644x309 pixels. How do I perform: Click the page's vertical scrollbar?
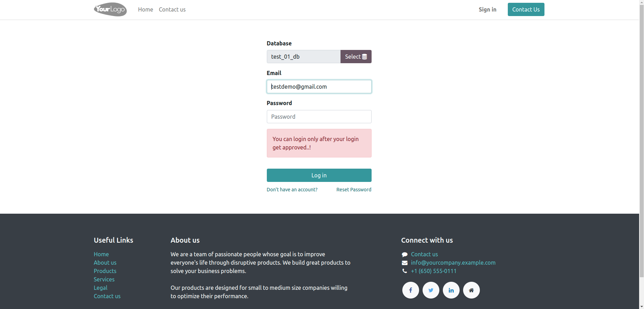click(x=641, y=140)
